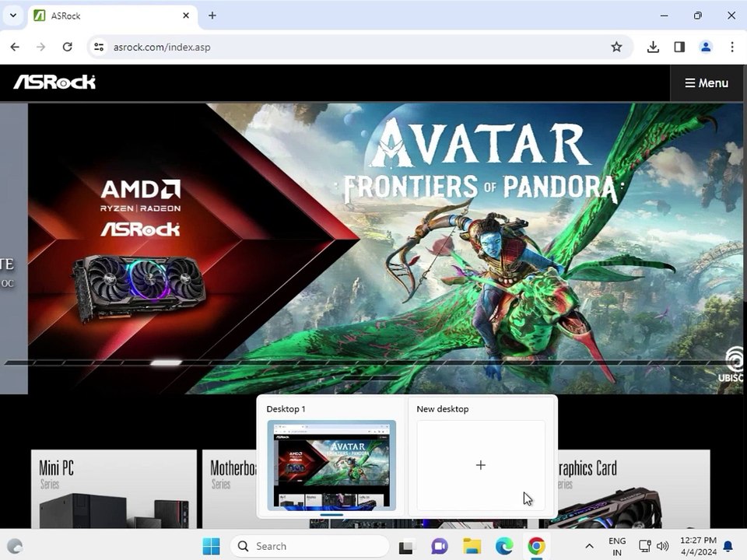Bookmark this page with the star
Viewport: 747px width, 560px height.
click(616, 47)
